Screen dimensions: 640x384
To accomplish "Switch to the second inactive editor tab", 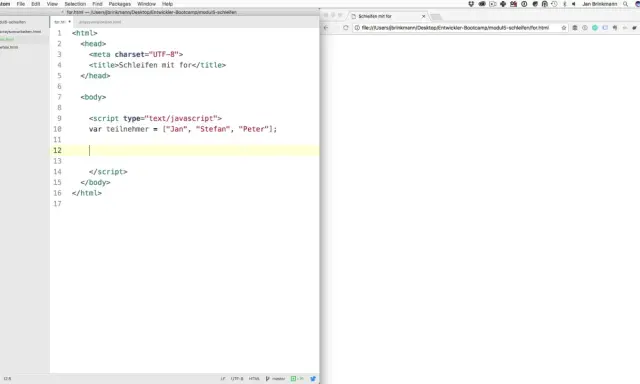I will pos(100,22).
